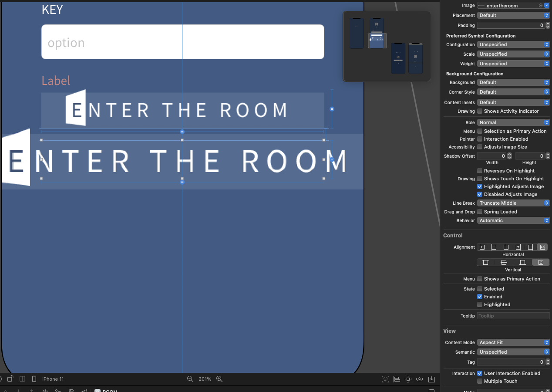Set vertical alignment to top
Viewport: 552px width, 392px height.
(485, 262)
